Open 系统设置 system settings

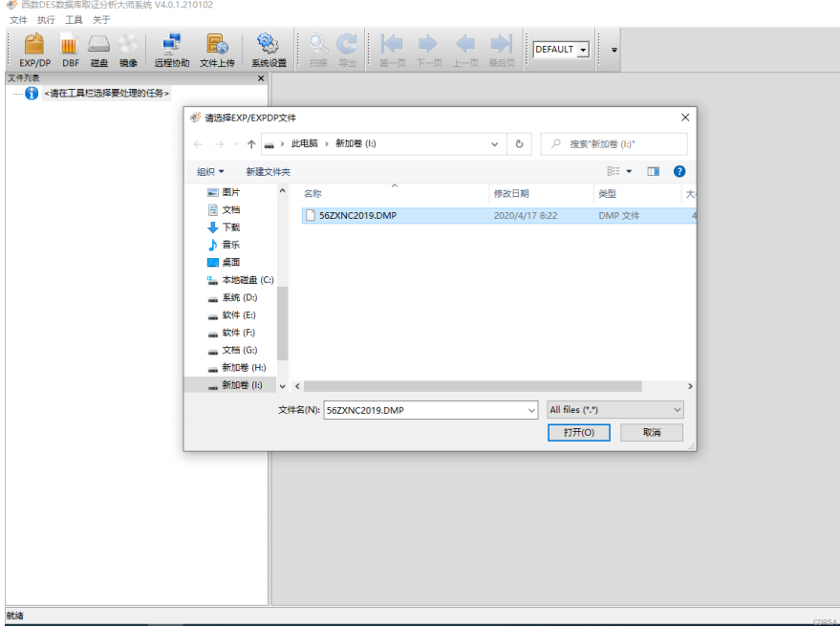coord(269,50)
